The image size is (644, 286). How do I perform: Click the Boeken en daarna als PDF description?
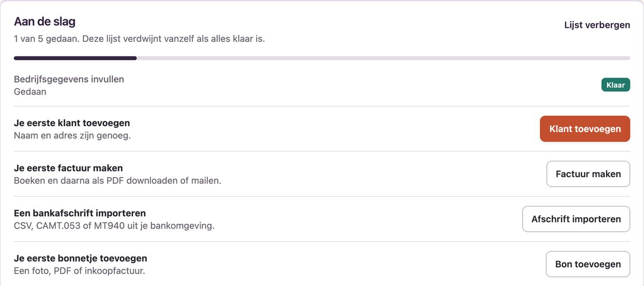pyautogui.click(x=118, y=181)
